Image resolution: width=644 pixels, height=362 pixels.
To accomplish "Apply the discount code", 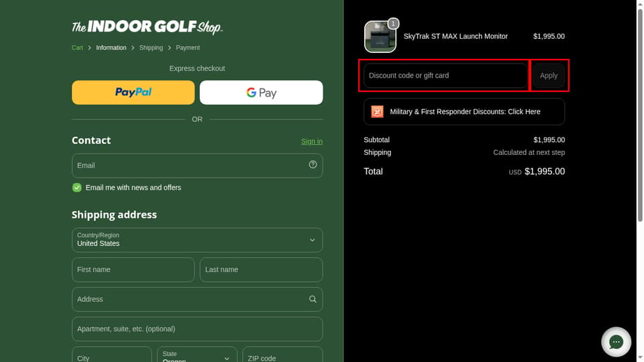I will (548, 76).
